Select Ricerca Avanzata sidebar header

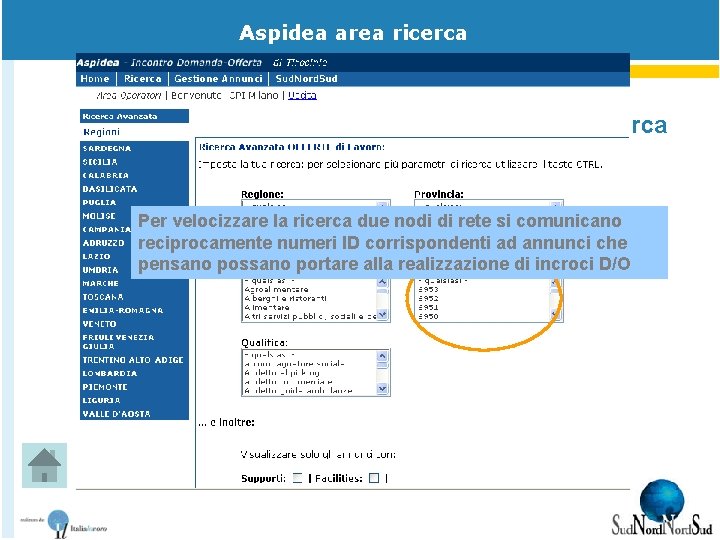(x=134, y=116)
